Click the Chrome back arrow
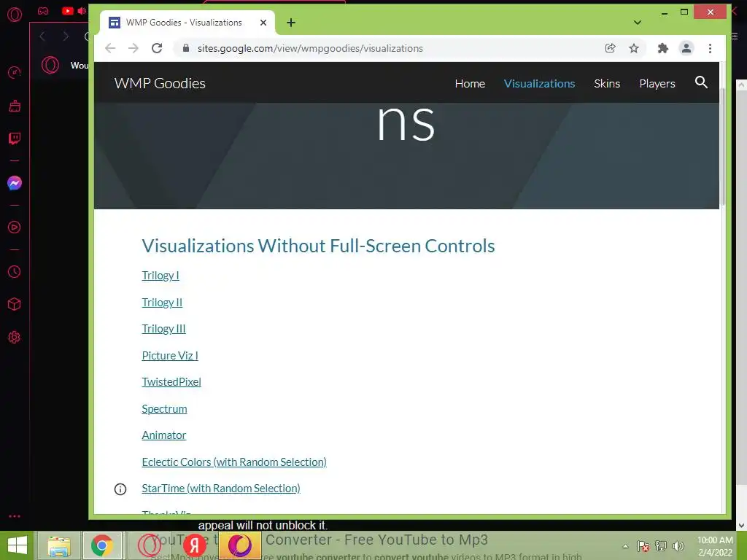This screenshot has width=747, height=560. pos(110,48)
